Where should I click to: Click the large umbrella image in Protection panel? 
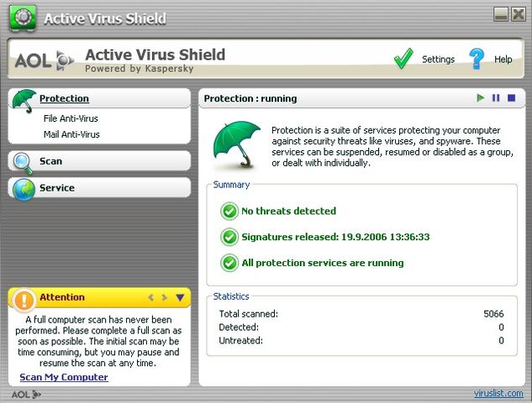coord(236,144)
